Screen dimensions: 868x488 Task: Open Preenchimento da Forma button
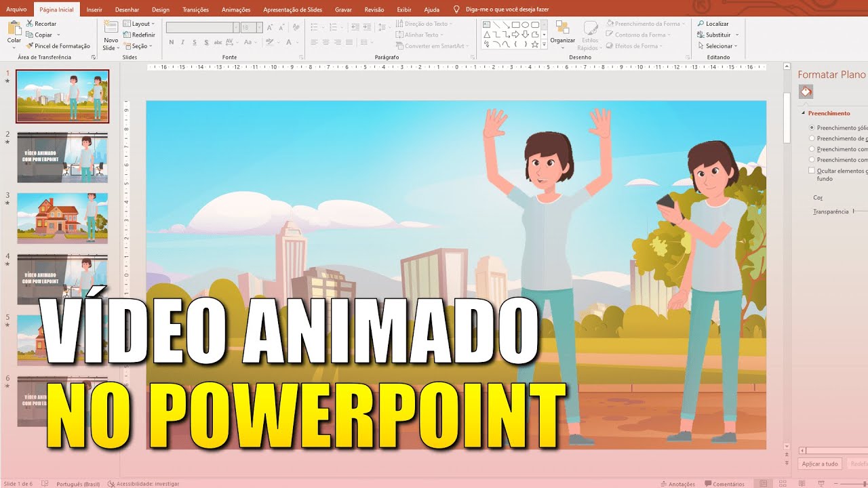click(x=646, y=24)
